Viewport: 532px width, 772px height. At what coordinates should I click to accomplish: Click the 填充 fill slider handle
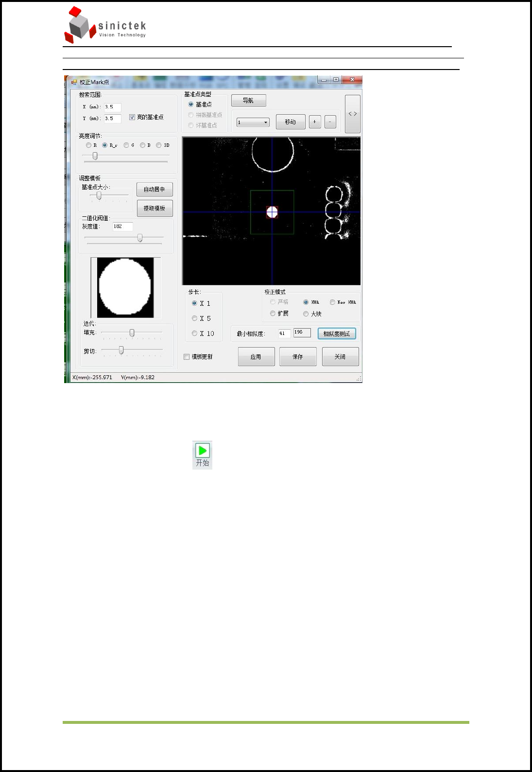click(132, 333)
